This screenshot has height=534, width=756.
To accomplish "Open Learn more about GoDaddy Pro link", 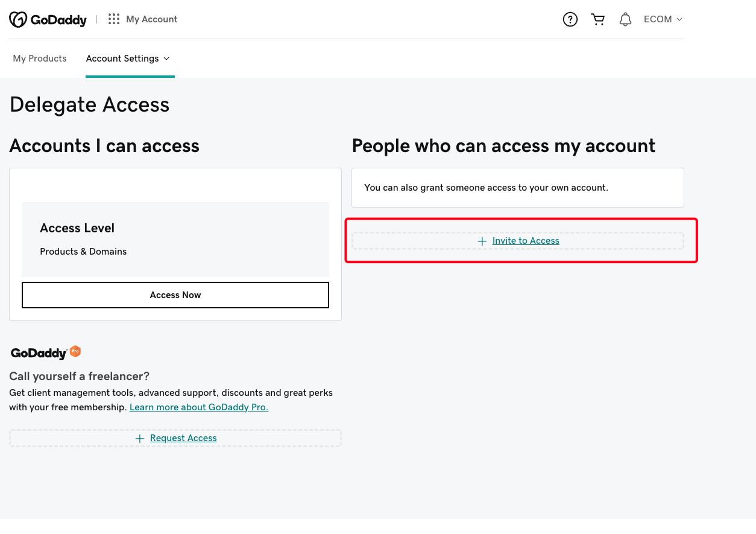I will coord(199,407).
